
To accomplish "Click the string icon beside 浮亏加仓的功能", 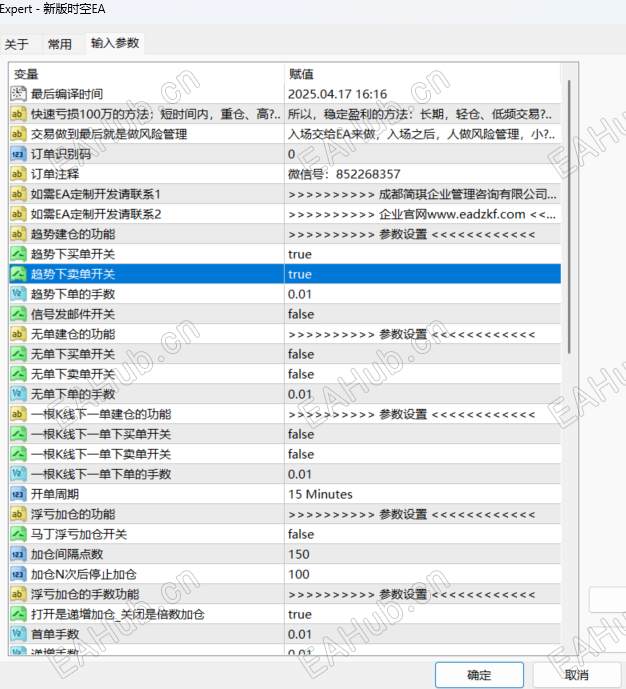I will tap(18, 514).
